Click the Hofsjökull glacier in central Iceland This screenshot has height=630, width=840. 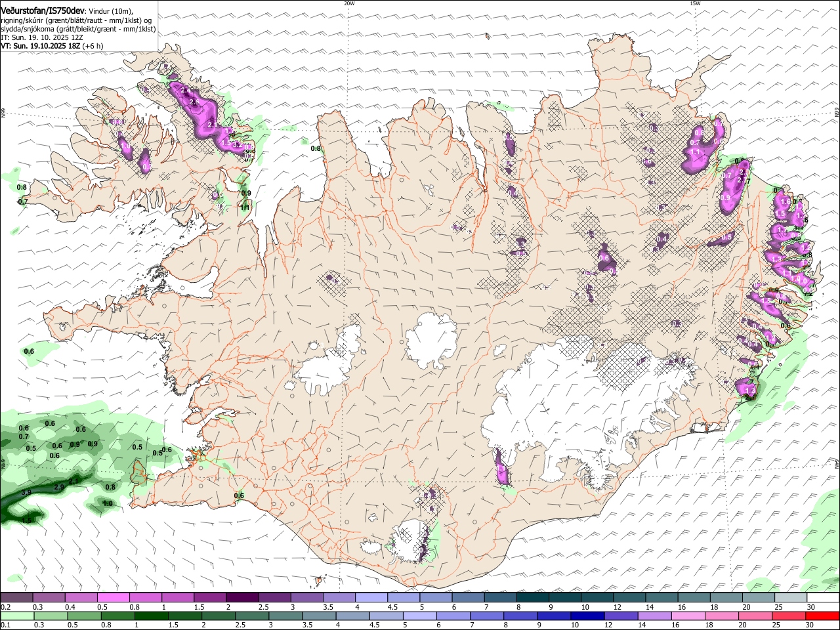pyautogui.click(x=431, y=339)
